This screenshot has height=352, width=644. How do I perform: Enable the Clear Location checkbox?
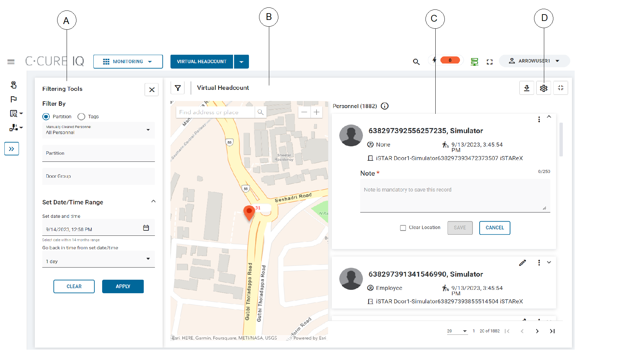403,228
